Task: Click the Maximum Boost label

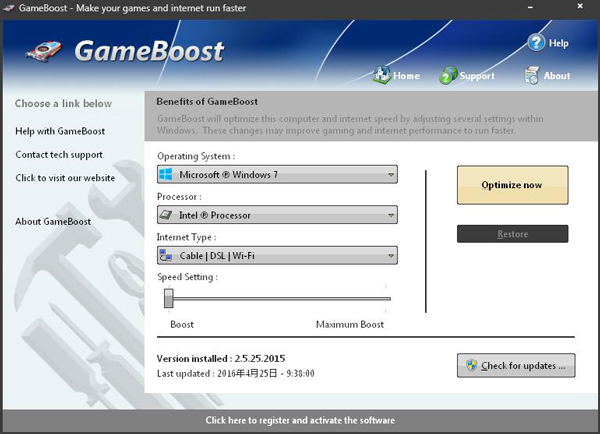Action: coord(350,325)
